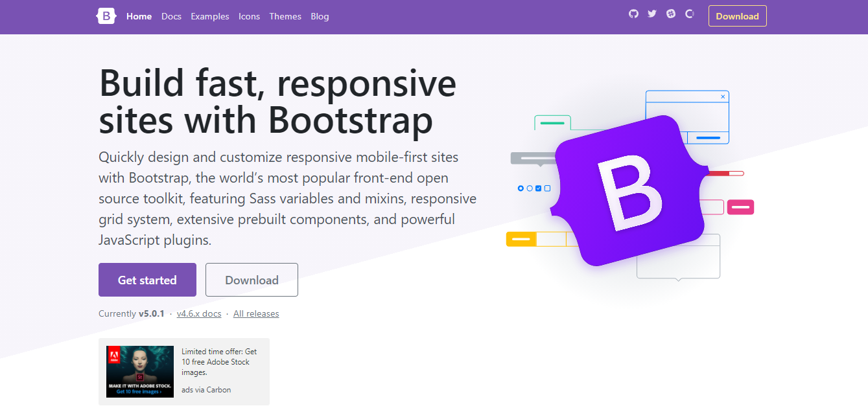Viewport: 868px width, 419px height.
Task: Click the "Limited time offer" ad text
Action: (219, 362)
